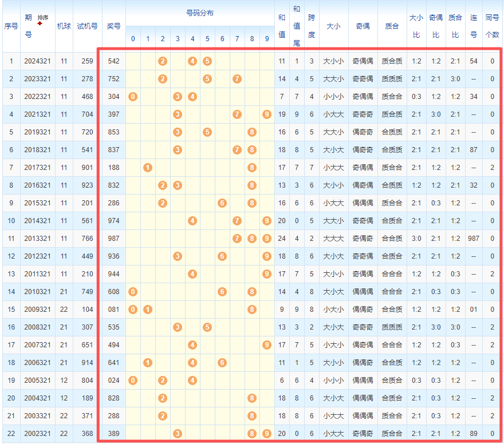Viewport: 504px width, 444px height.
Task: Click the 跨度 column header
Action: tap(311, 26)
